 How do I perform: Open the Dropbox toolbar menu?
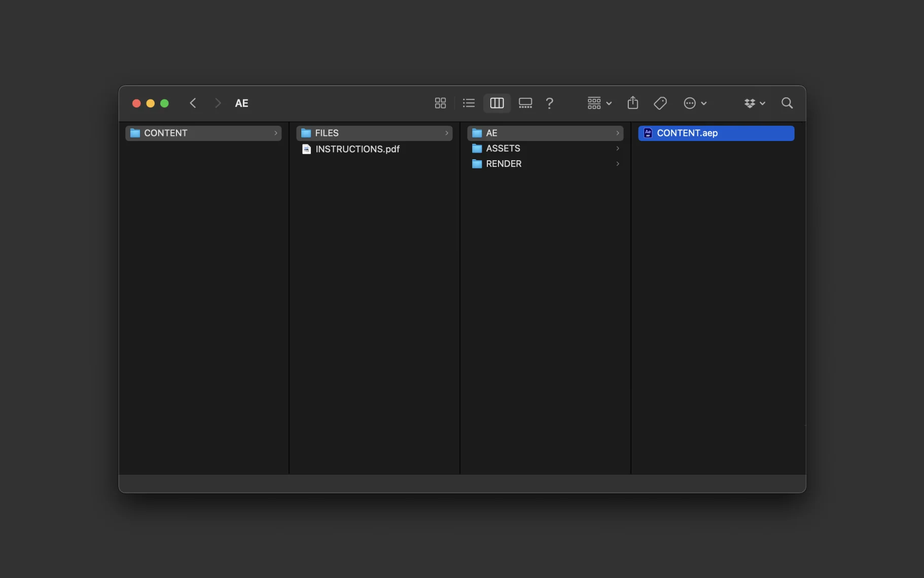(x=754, y=103)
